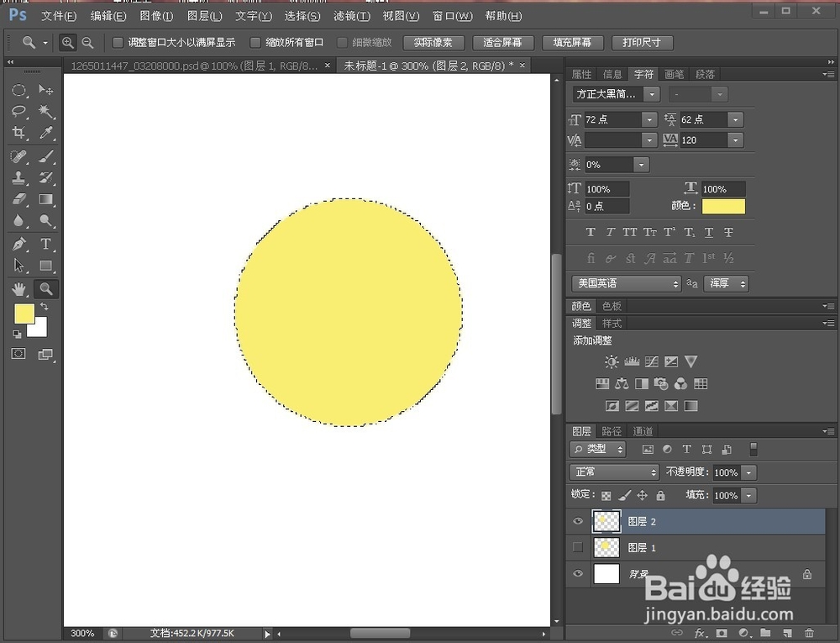Check the zoom all windows option
840x643 pixels.
coord(255,42)
